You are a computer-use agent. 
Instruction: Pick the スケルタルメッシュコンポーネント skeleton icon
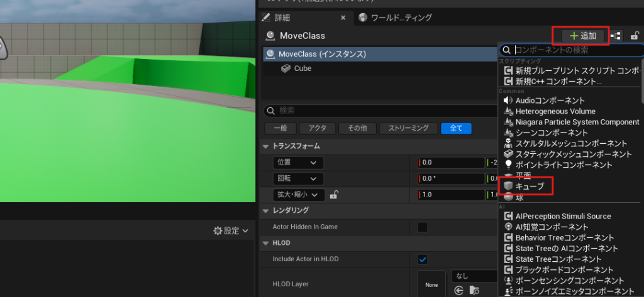508,144
